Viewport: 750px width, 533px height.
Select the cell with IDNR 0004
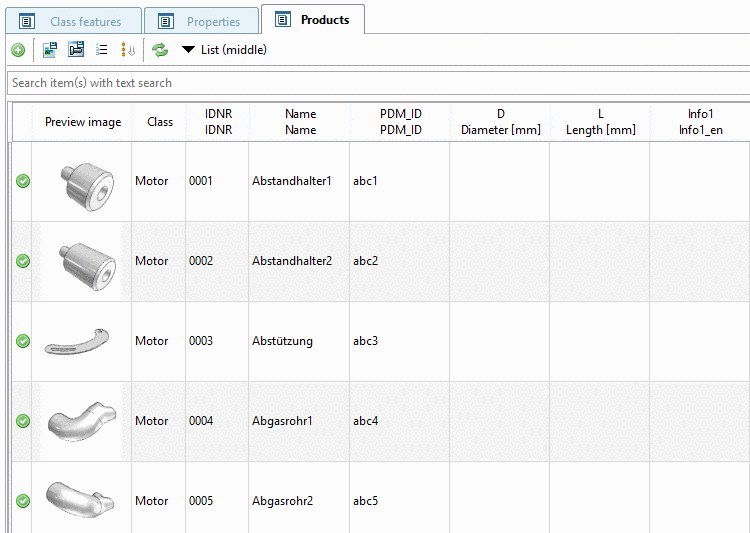(x=217, y=421)
